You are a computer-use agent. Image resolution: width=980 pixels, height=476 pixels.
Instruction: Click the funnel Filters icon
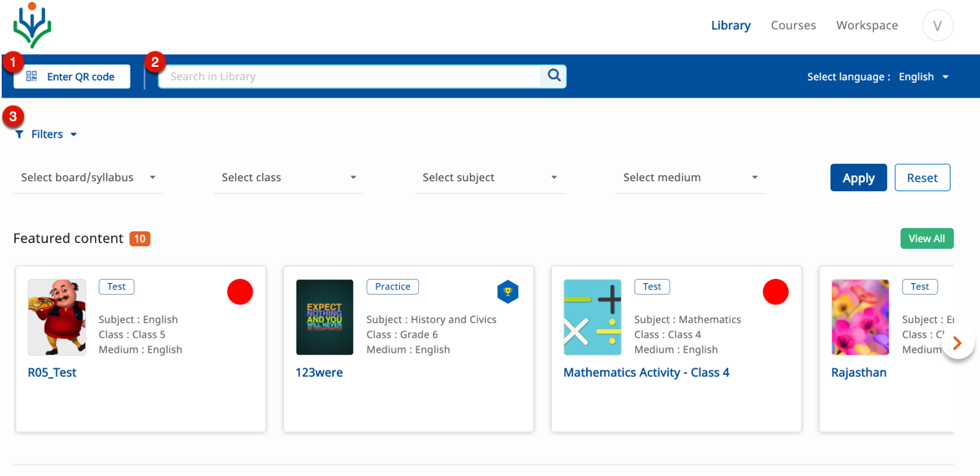[19, 134]
